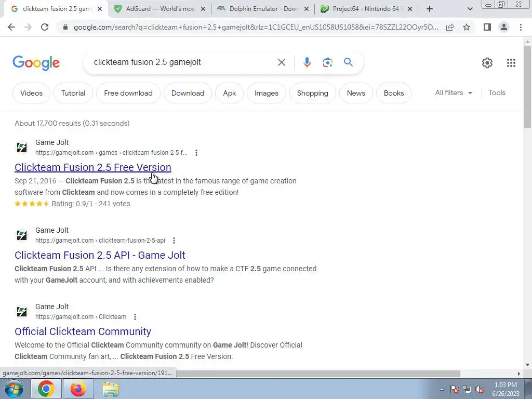Open Windows Explorer from the taskbar
532x399 pixels.
tap(111, 389)
